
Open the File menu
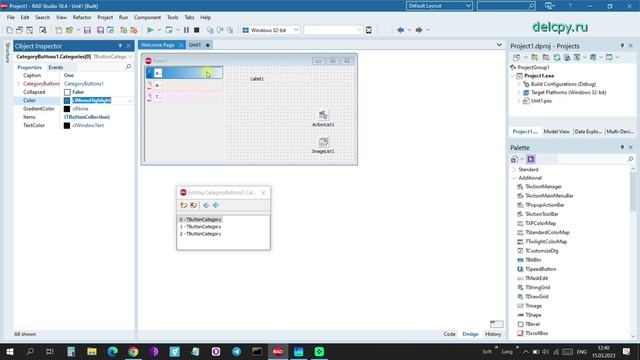click(x=11, y=18)
